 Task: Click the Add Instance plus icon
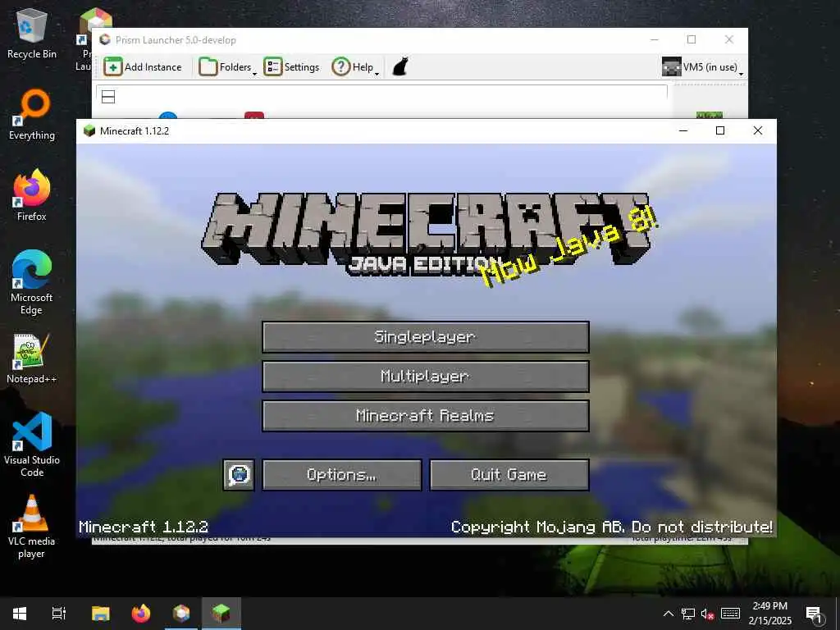(112, 67)
